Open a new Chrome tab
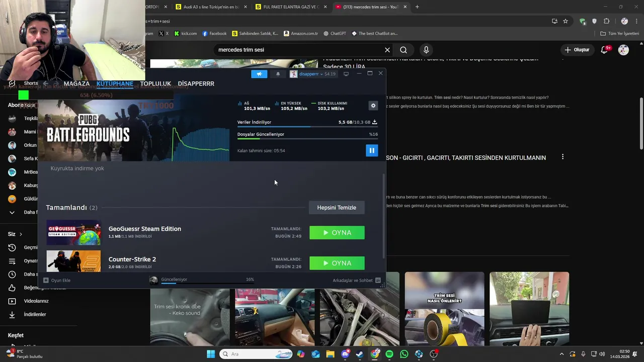The height and width of the screenshot is (362, 644). (417, 7)
